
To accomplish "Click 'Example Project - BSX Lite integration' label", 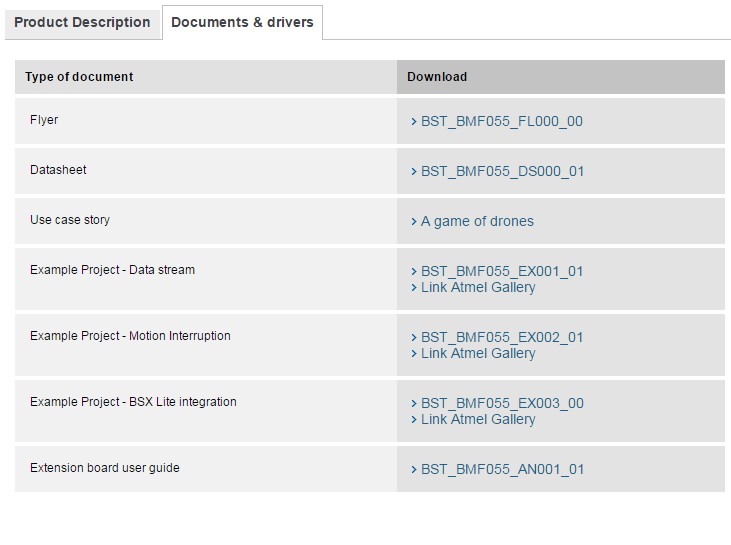I will [x=133, y=402].
